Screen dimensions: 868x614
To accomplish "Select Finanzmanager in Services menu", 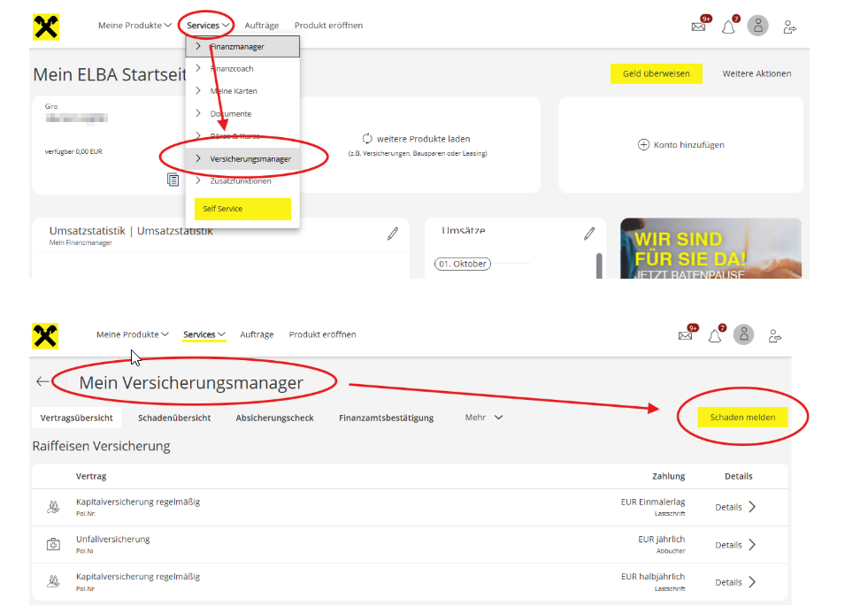I will pyautogui.click(x=242, y=47).
